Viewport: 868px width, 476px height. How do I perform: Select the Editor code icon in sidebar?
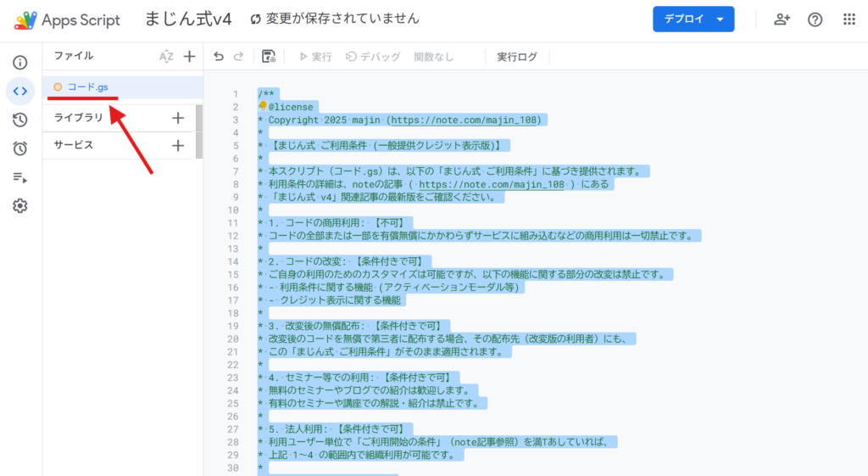point(20,91)
